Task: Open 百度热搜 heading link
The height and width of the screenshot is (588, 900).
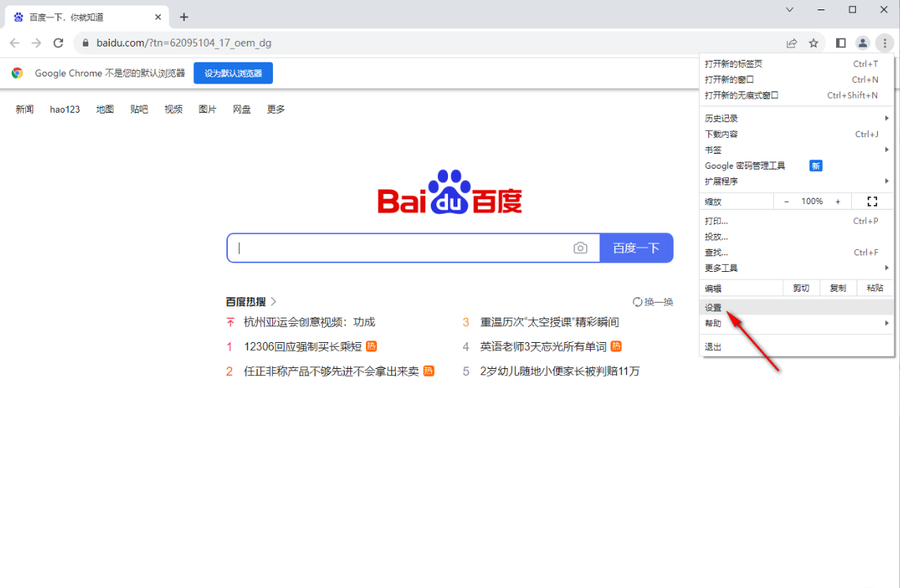Action: pyautogui.click(x=245, y=302)
